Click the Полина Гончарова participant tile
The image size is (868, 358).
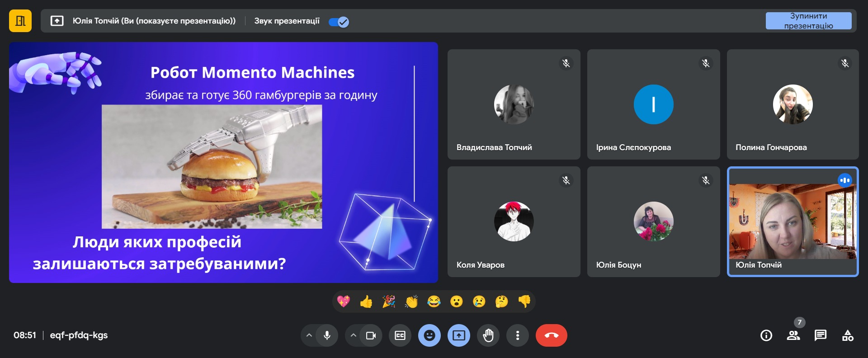coord(793,104)
